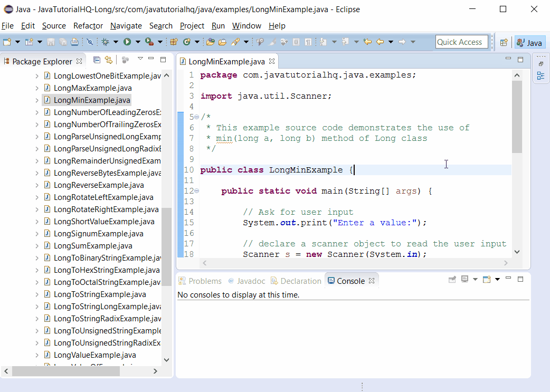This screenshot has width=550, height=392.
Task: Collapse all nodes in Package Explorer
Action: point(97,61)
